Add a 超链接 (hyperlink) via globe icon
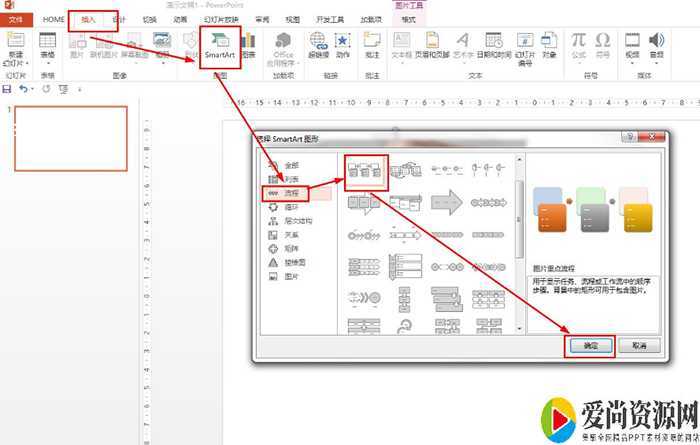This screenshot has width=700, height=445. 318,45
